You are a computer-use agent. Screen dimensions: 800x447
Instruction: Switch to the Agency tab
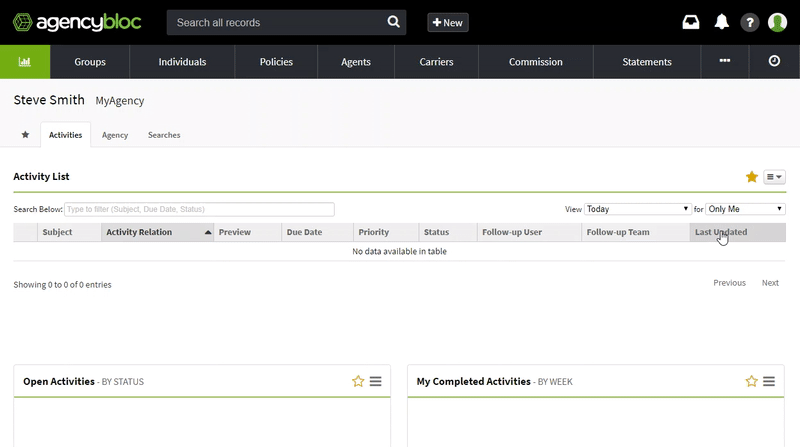click(115, 135)
